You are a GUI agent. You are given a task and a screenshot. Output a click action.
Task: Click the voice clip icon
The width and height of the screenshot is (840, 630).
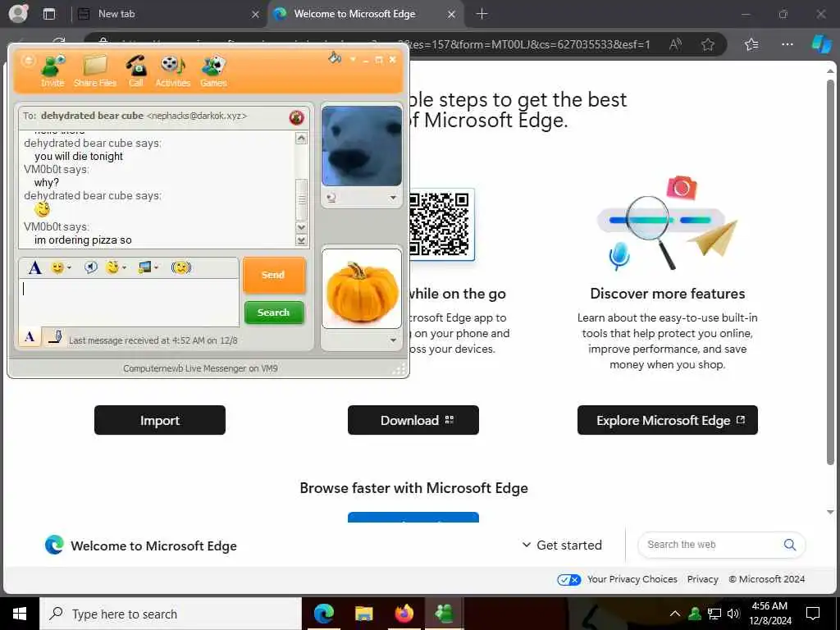click(91, 267)
